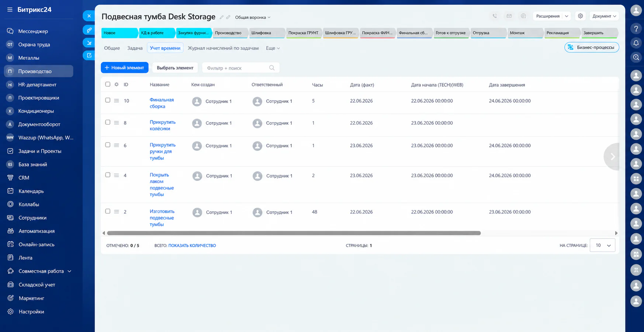Click the pencil edit icon beside title
Viewport: 644px width, 332px height.
[222, 17]
